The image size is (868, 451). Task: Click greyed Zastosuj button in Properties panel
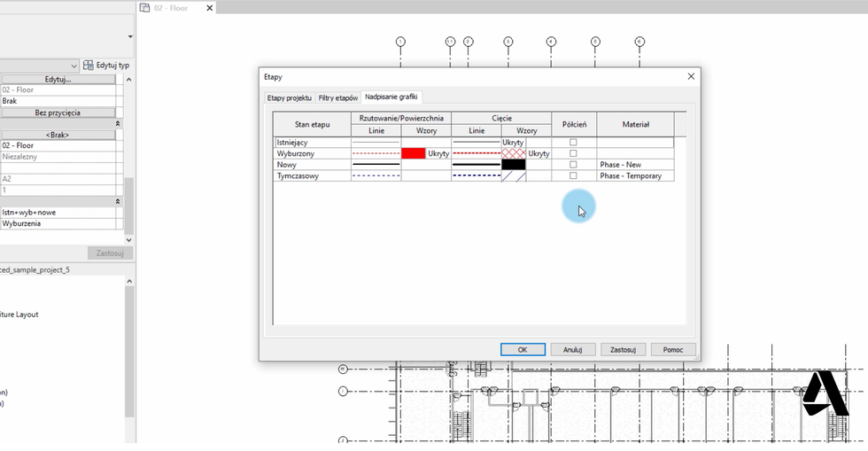(x=110, y=253)
